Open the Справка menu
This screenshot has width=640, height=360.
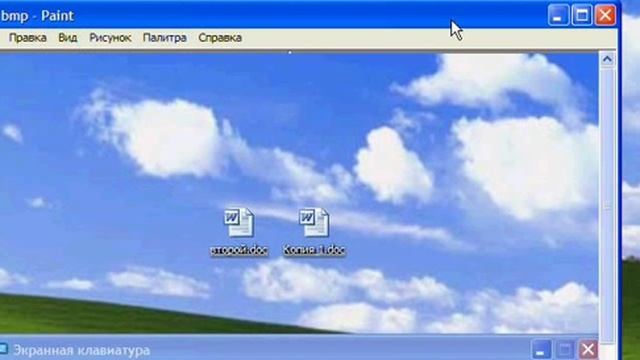point(220,38)
